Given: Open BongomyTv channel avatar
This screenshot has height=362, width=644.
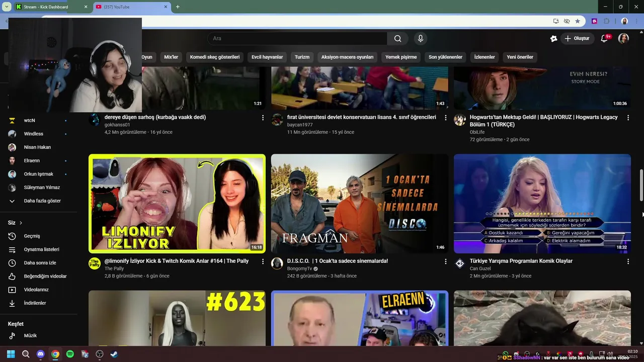Looking at the screenshot, I should point(277,263).
